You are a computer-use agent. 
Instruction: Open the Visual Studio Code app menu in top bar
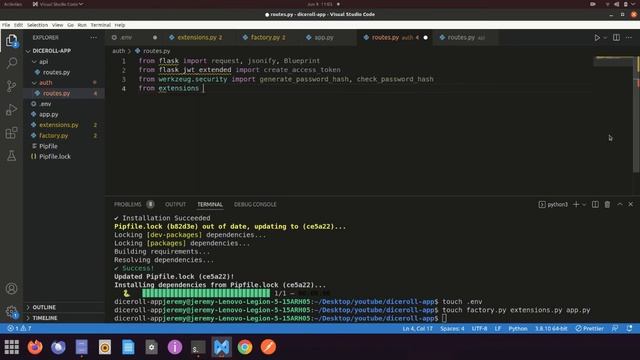coord(57,4)
